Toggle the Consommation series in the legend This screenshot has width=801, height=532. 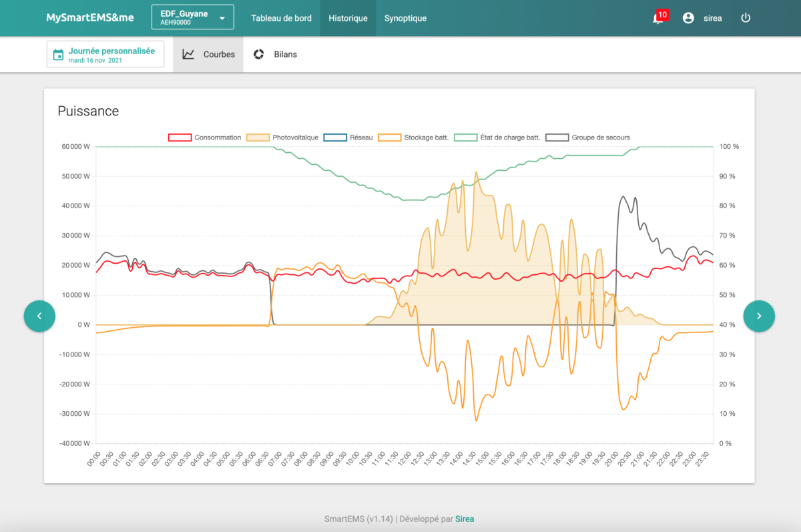coord(204,138)
